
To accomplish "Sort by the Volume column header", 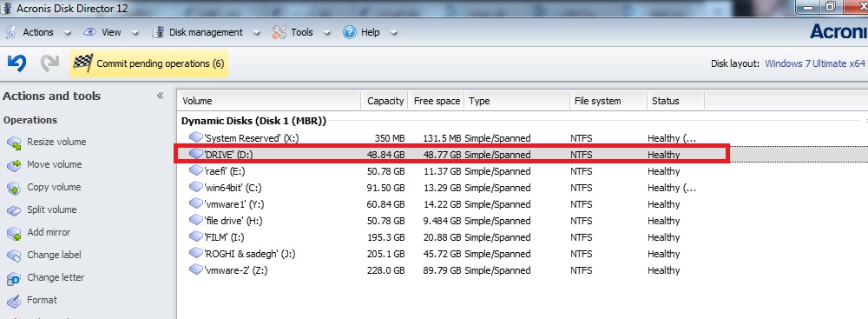I will tap(270, 101).
